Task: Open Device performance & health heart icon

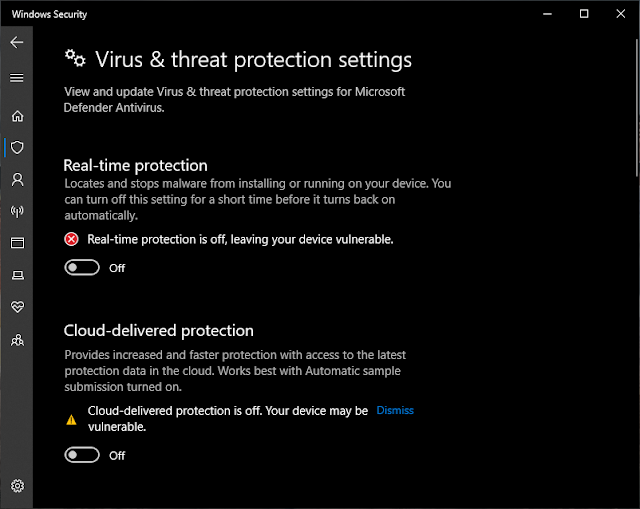Action: (x=17, y=307)
